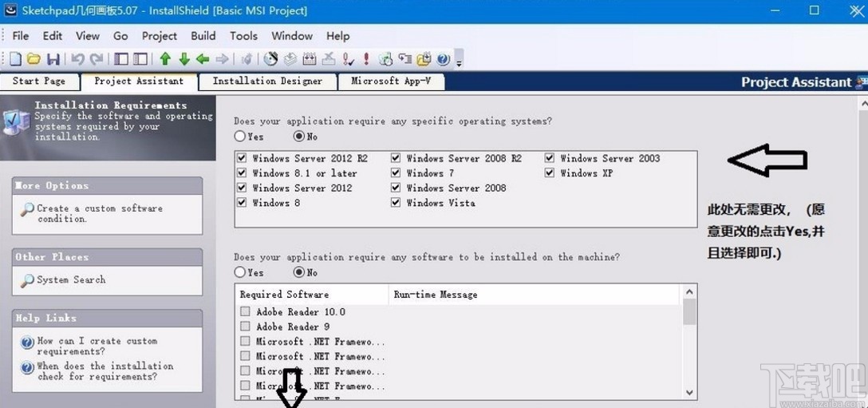The image size is (868, 408).
Task: Open Create a custom software condition link
Action: (x=100, y=213)
